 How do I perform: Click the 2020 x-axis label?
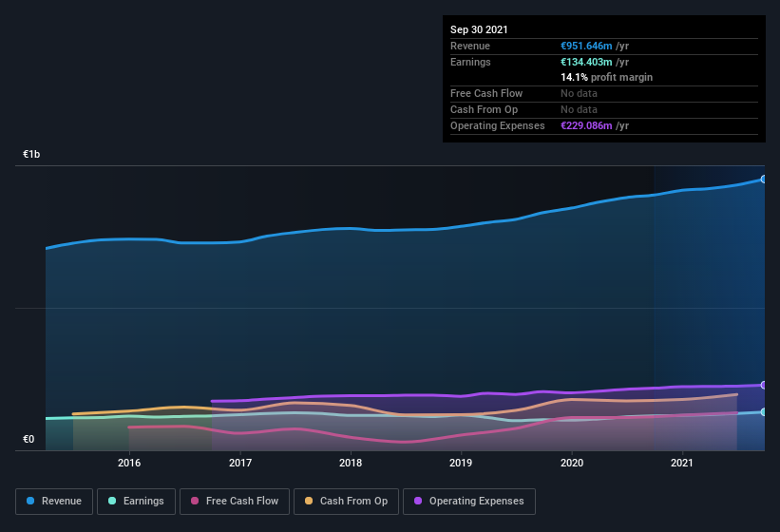572,463
